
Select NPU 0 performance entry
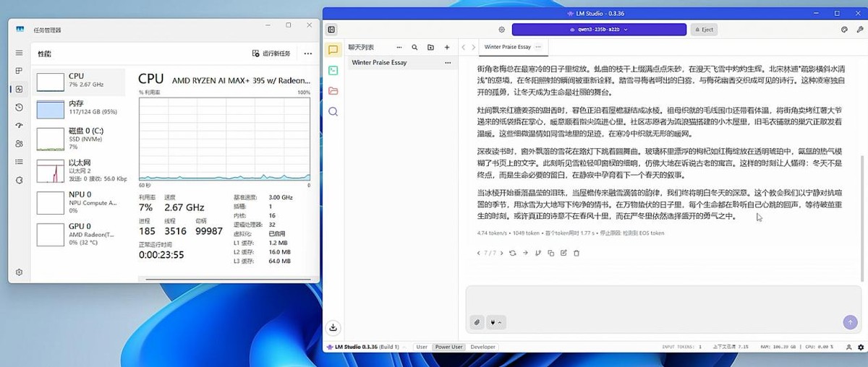pyautogui.click(x=79, y=202)
